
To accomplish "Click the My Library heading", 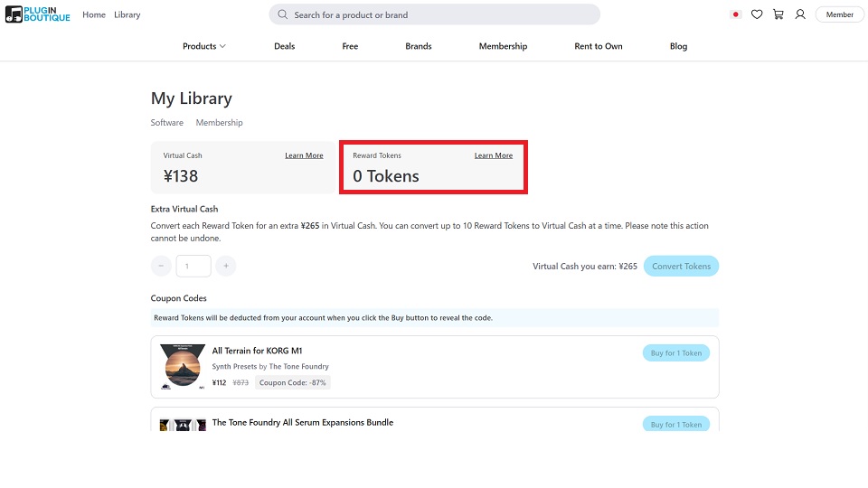I will (x=191, y=99).
